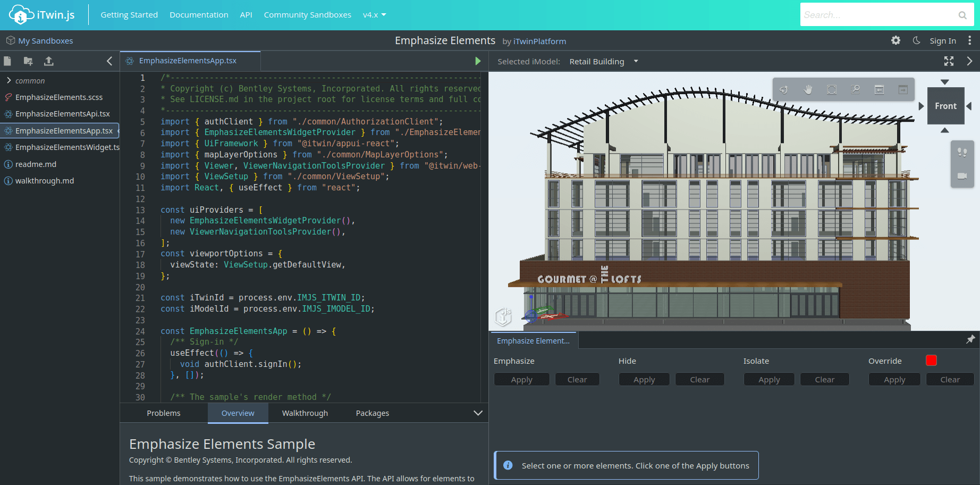
Task: Apply the Emphasize action
Action: (x=522, y=379)
